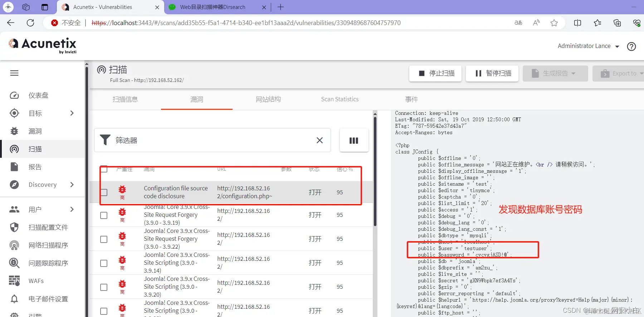Switch to the Scan Statistics tab
The height and width of the screenshot is (317, 644).
click(x=340, y=99)
